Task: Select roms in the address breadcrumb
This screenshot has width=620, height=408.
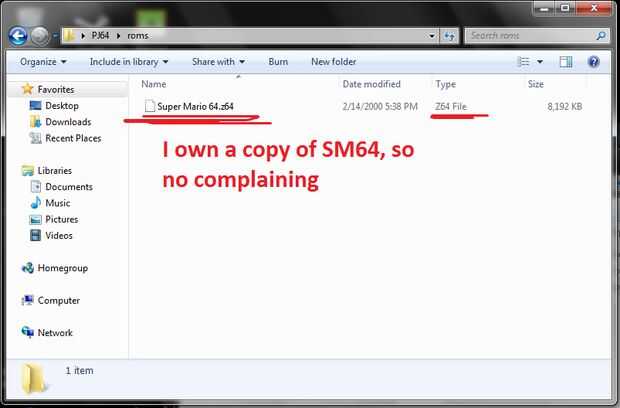Action: click(x=138, y=36)
